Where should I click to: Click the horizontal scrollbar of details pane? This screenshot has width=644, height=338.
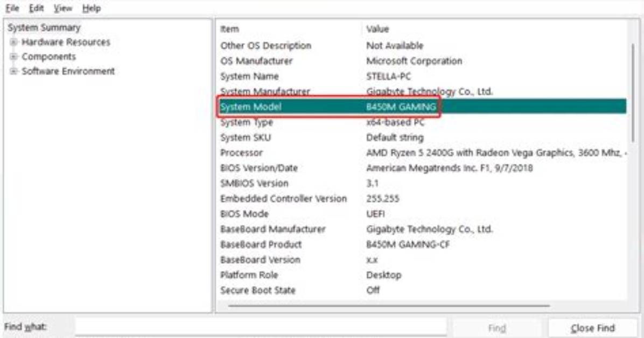click(x=389, y=306)
